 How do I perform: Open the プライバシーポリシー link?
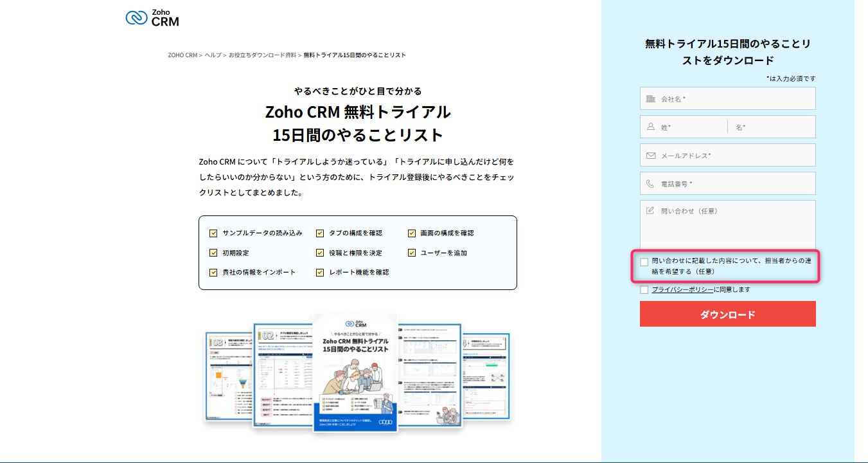[x=682, y=290]
